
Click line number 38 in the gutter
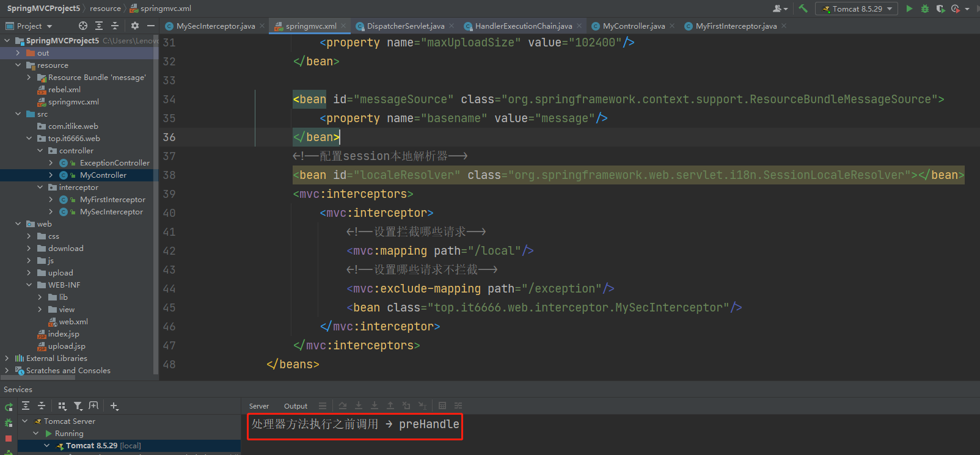tap(169, 175)
